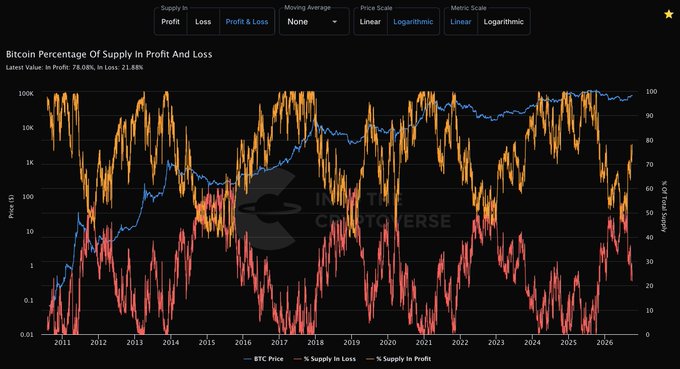Image resolution: width=680 pixels, height=369 pixels.
Task: Click the 100K price axis label
Action: coord(26,94)
